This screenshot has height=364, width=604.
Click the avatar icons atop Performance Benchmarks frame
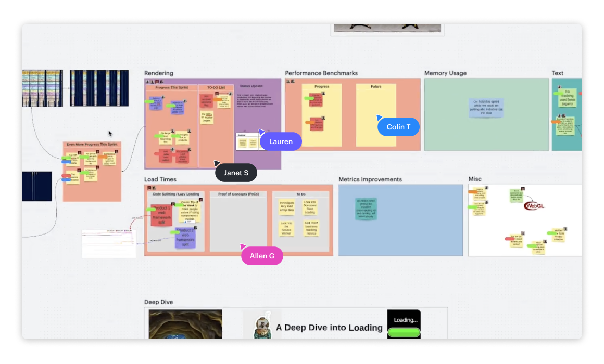pyautogui.click(x=290, y=81)
